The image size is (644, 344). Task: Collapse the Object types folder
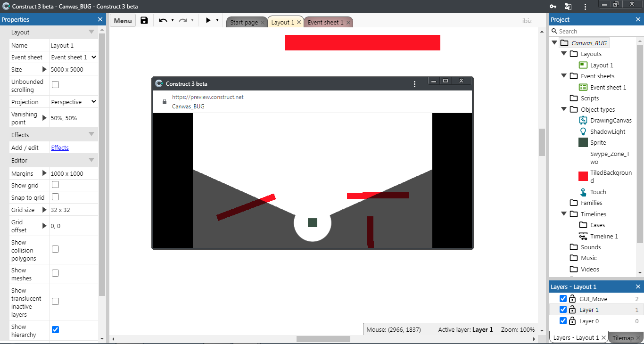coord(564,109)
